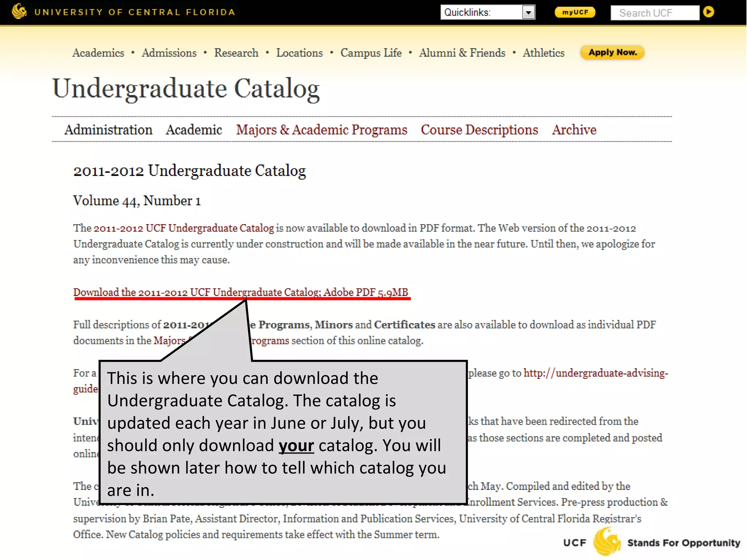Click the Undergraduate Catalog page title
747x560 pixels.
186,89
